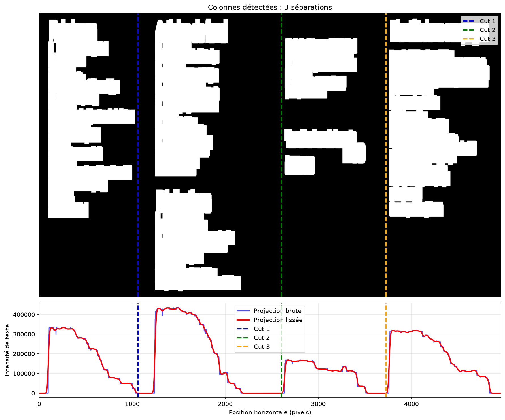Click the y-axis tick label "100000"
The height and width of the screenshot is (420, 505).
(24, 374)
